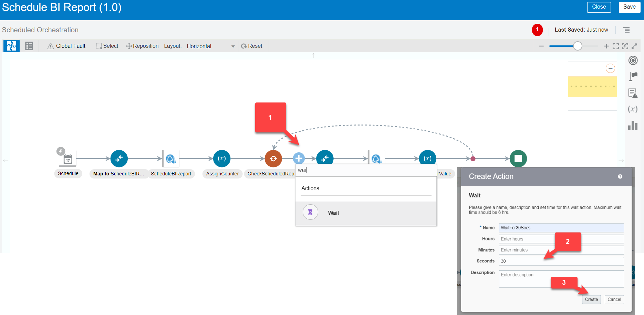644x315 pixels.
Task: Activate the Select tool
Action: click(107, 46)
